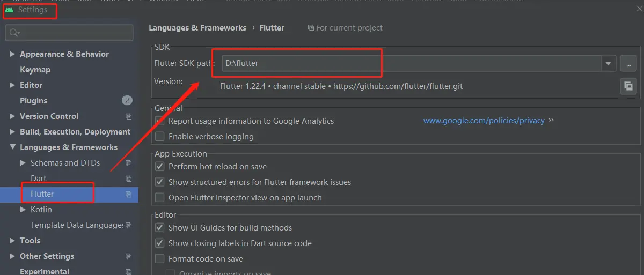This screenshot has width=644, height=275.
Task: Select Keymap in settings tree
Action: [35, 70]
